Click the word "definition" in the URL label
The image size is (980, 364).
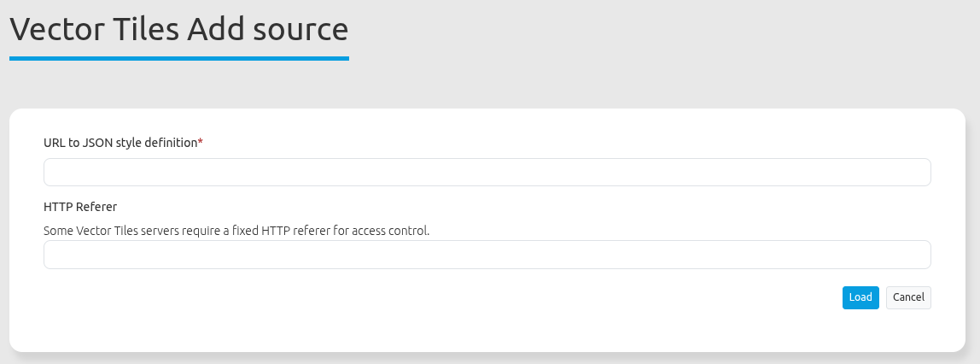click(170, 143)
